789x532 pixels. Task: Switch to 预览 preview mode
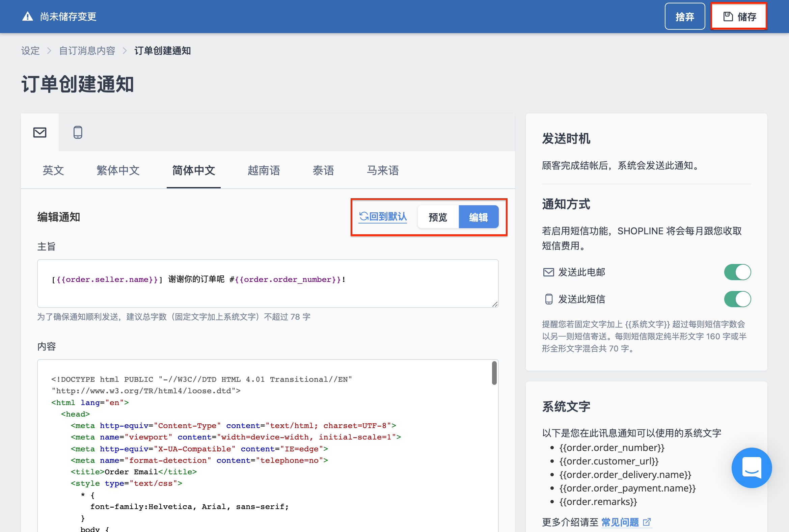[x=438, y=217]
